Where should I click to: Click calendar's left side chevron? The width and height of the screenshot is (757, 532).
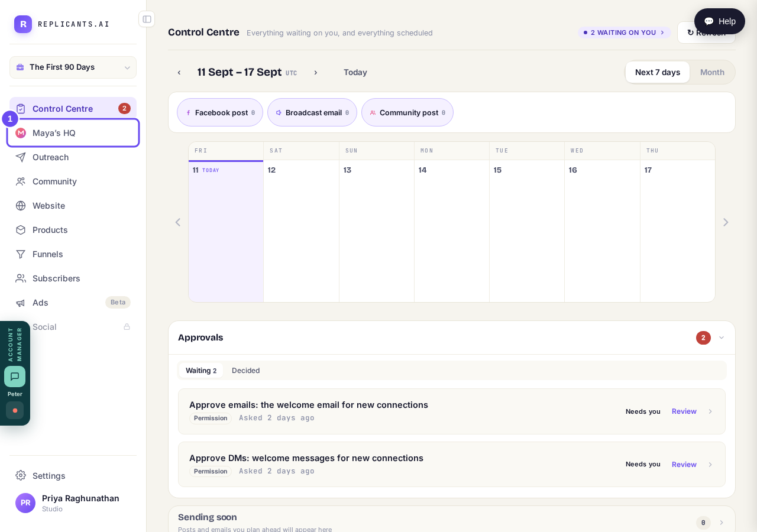click(x=177, y=222)
